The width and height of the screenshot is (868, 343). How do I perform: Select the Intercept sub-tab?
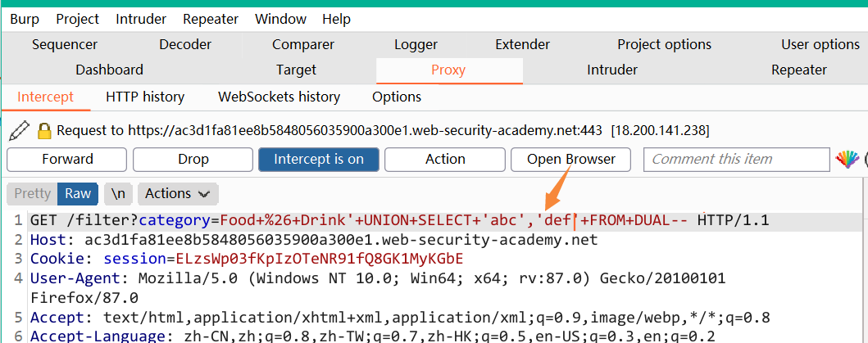(45, 97)
